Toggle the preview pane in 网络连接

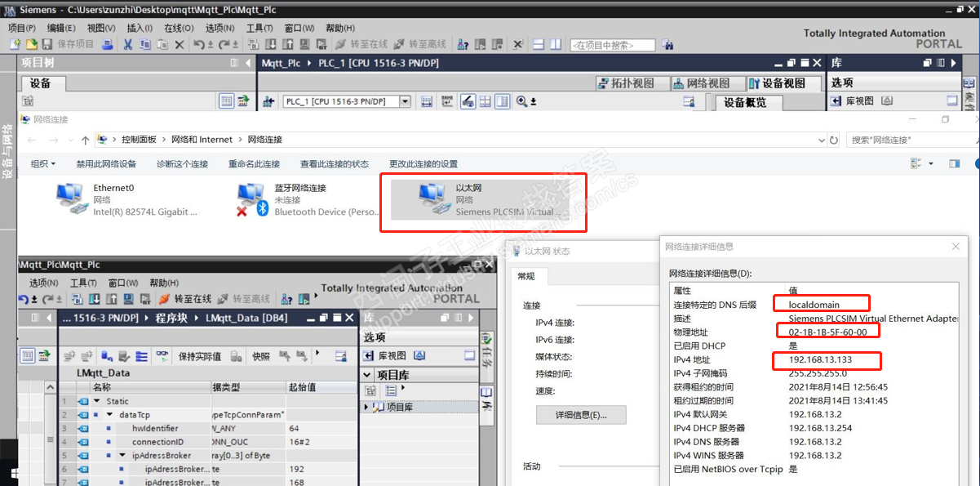tap(954, 164)
